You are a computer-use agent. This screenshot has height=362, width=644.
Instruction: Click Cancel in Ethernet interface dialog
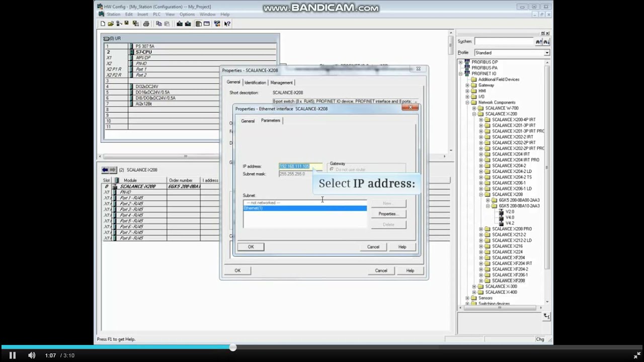pos(373,247)
